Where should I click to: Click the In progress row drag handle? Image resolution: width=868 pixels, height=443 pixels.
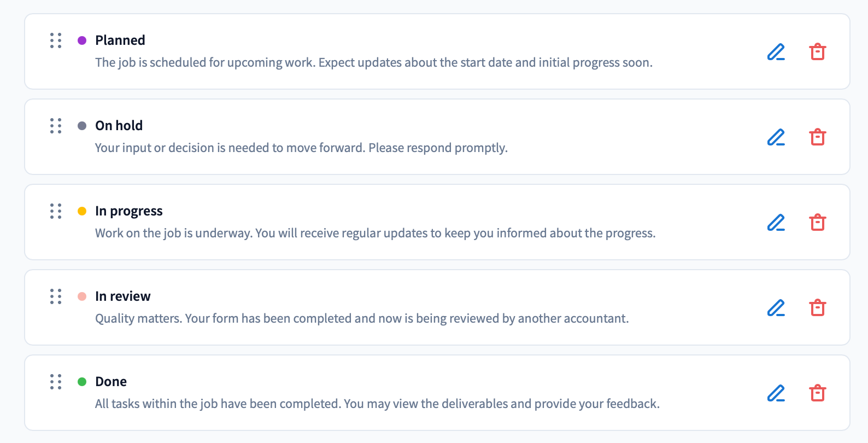[x=56, y=211]
